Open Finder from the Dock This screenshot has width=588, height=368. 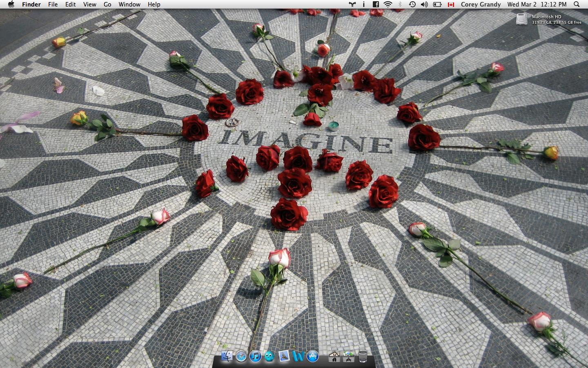tap(227, 356)
